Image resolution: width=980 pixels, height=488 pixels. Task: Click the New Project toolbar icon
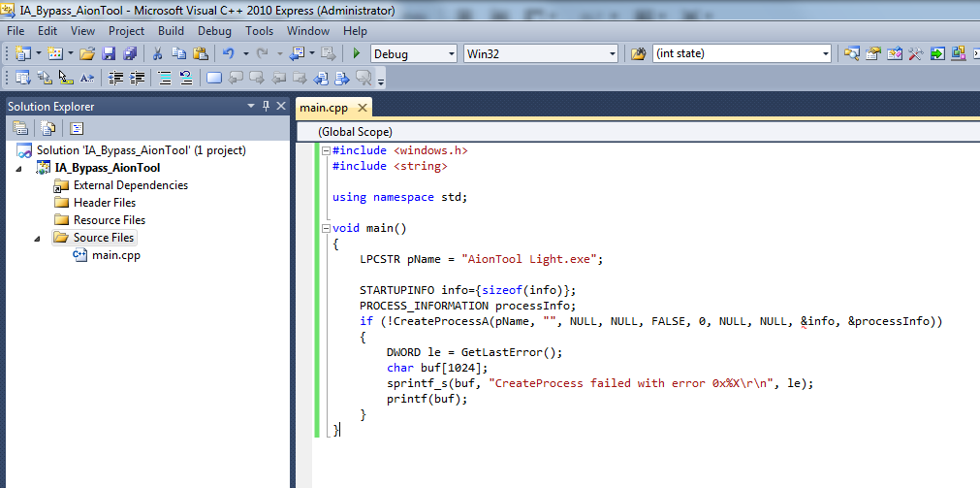[x=23, y=53]
